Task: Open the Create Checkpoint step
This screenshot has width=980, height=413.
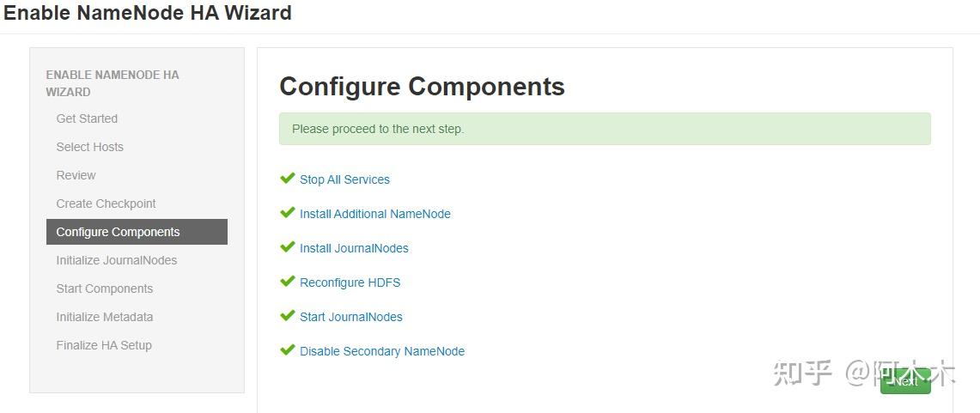Action: (x=106, y=203)
